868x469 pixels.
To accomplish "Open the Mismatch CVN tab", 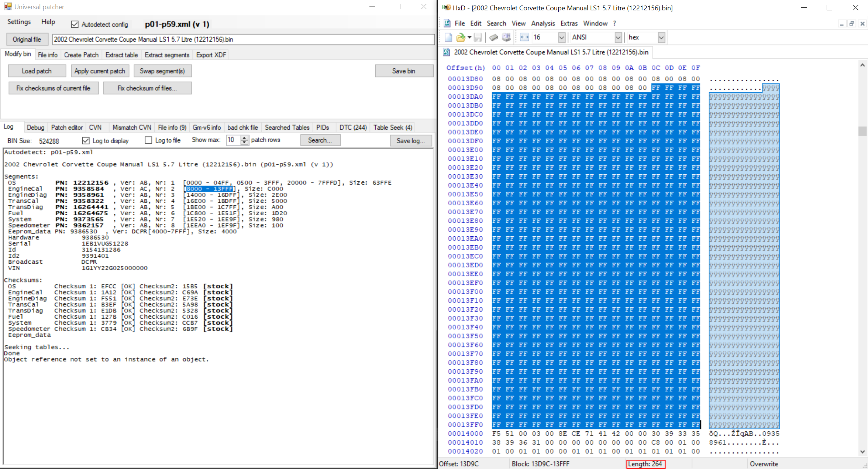I will click(132, 127).
